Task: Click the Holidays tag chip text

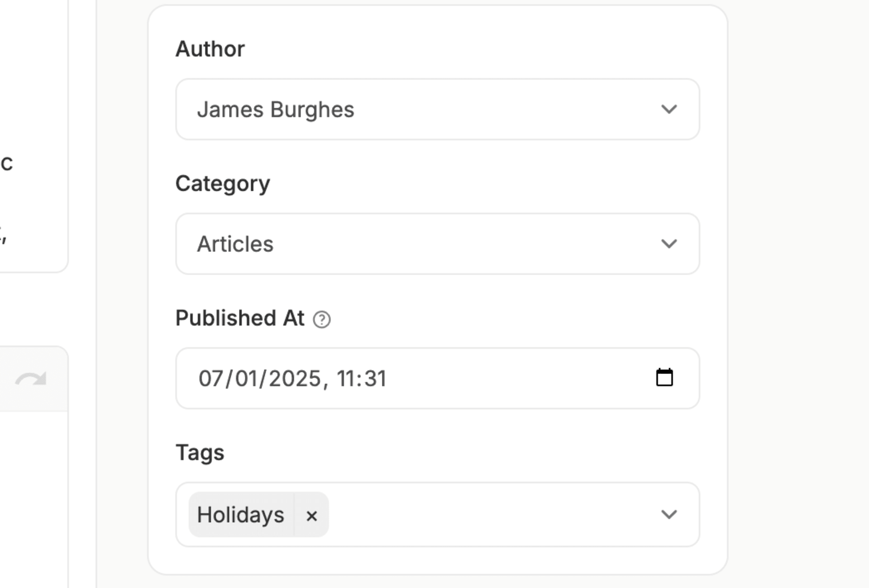Action: click(241, 515)
